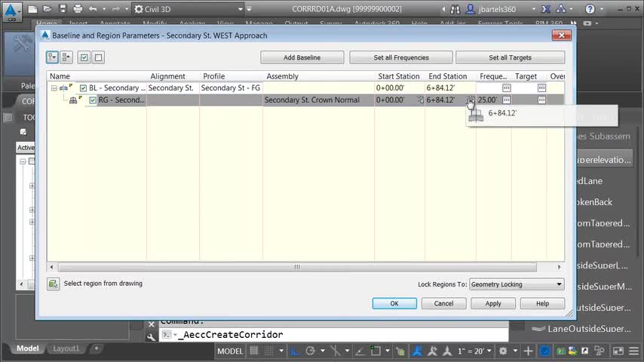Toggle grid display in status bar
644x362 pixels.
254,351
